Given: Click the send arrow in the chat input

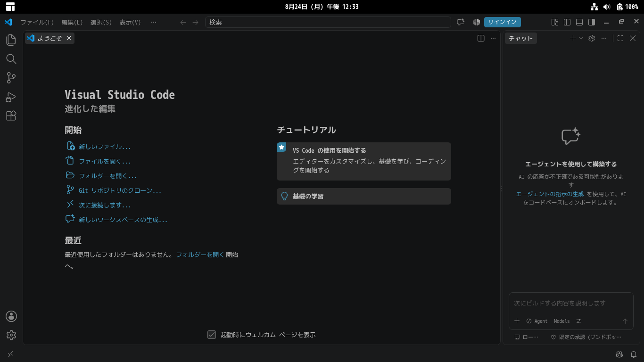Looking at the screenshot, I should point(625,321).
